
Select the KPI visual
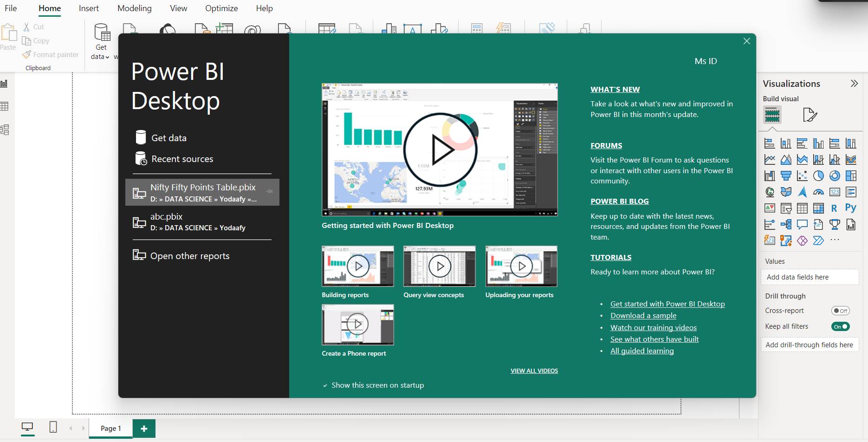point(770,208)
